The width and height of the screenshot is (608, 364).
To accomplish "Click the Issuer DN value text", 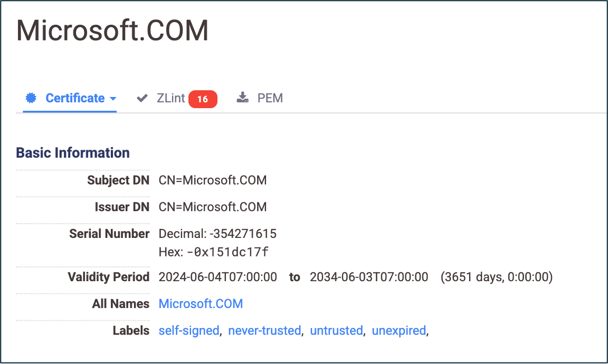I will point(213,207).
